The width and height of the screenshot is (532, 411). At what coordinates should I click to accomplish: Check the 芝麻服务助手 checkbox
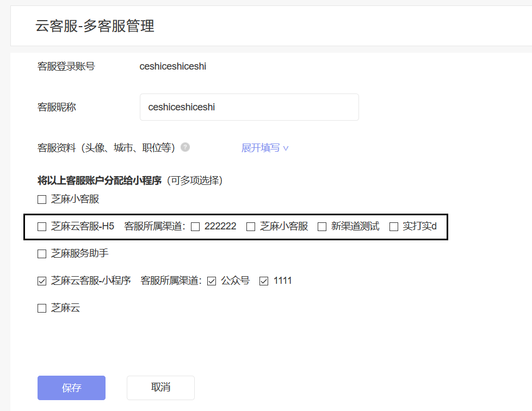pyautogui.click(x=42, y=254)
